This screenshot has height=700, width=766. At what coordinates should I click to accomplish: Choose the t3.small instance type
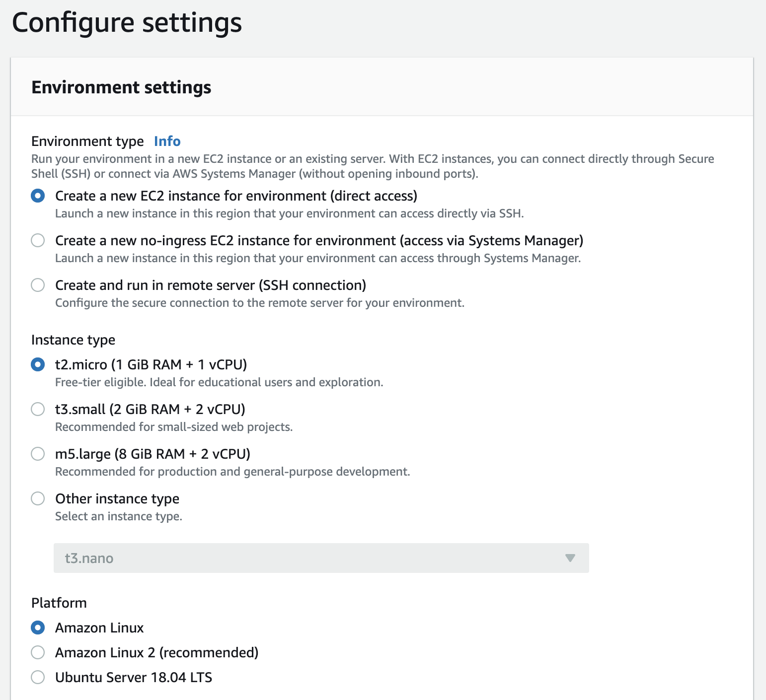38,409
